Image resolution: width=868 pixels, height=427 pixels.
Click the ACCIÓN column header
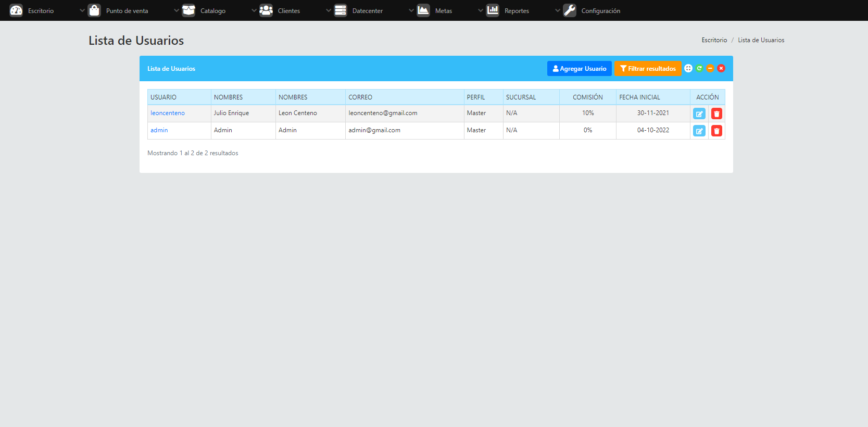point(708,97)
